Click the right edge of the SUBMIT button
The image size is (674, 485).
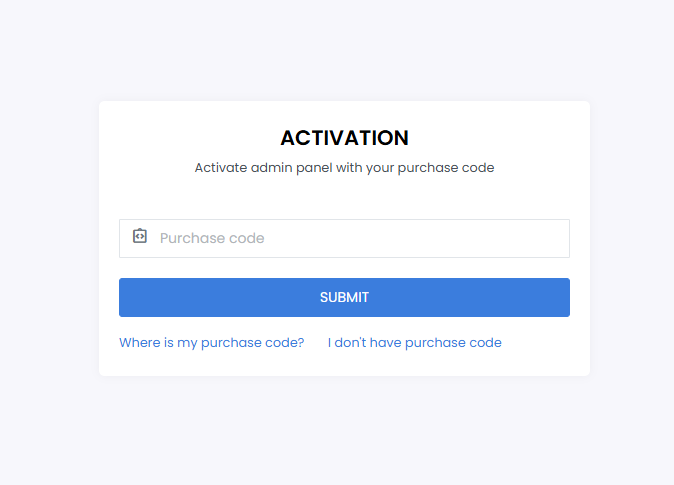click(x=564, y=298)
